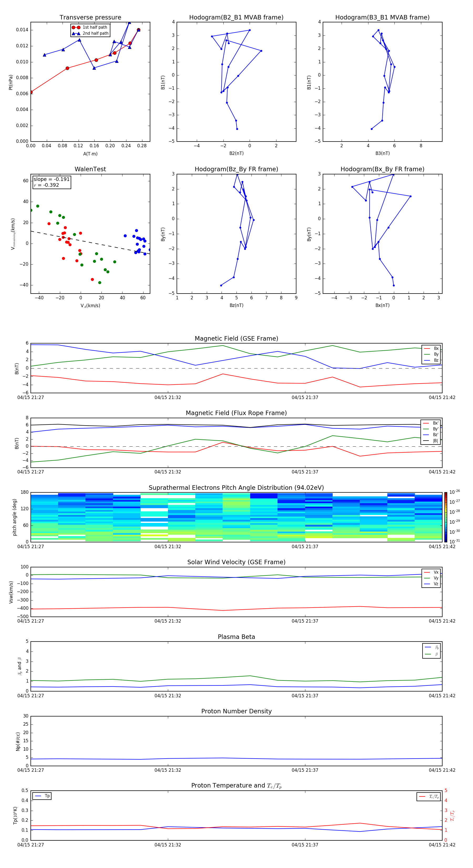Click the "slope = -0.191" annotation
The width and height of the screenshot is (473, 868).
(52, 179)
